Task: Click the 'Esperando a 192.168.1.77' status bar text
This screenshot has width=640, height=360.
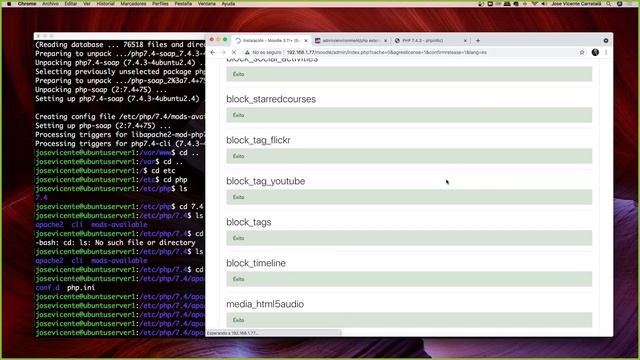Action: (233, 333)
